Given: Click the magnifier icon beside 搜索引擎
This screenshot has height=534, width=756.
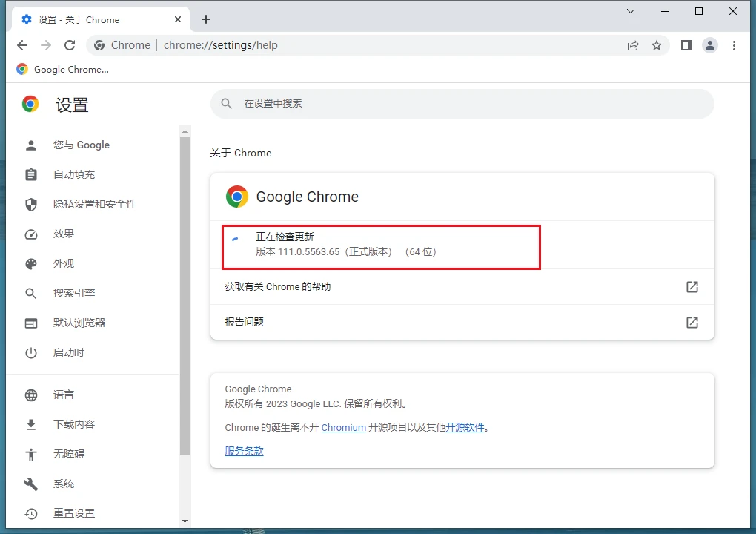Looking at the screenshot, I should [31, 293].
